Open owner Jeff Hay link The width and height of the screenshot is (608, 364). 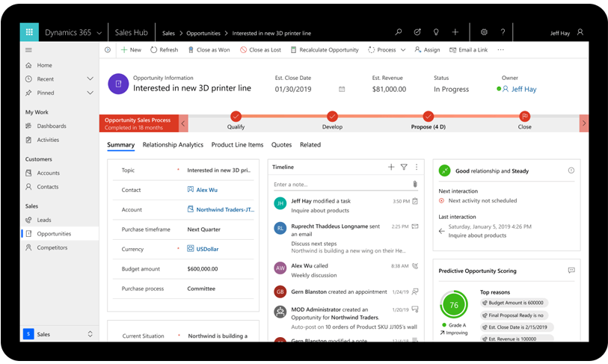523,89
